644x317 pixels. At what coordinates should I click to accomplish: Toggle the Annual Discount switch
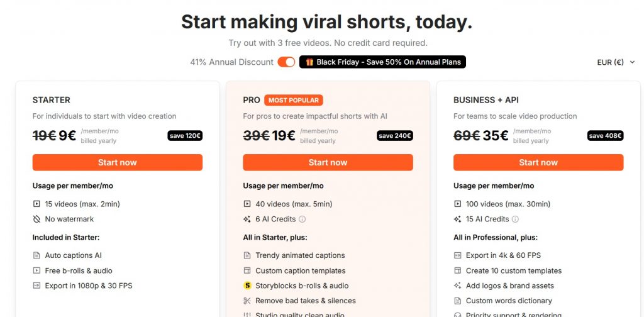(286, 62)
